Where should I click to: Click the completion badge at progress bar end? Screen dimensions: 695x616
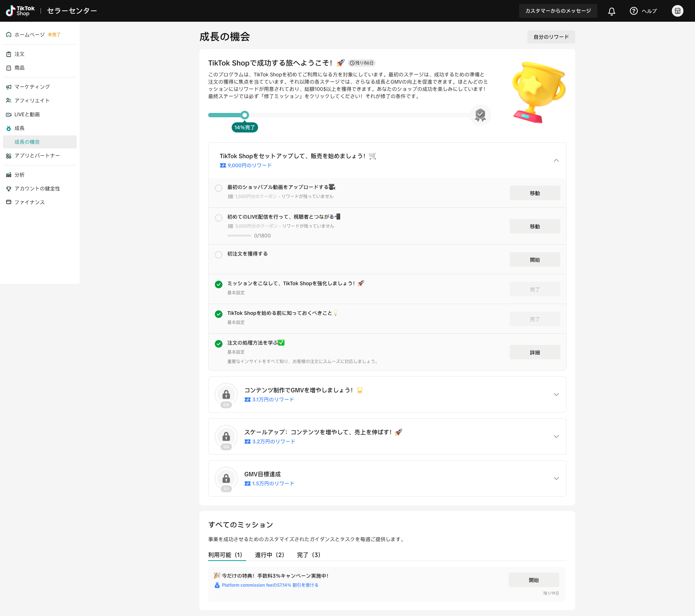(x=480, y=115)
